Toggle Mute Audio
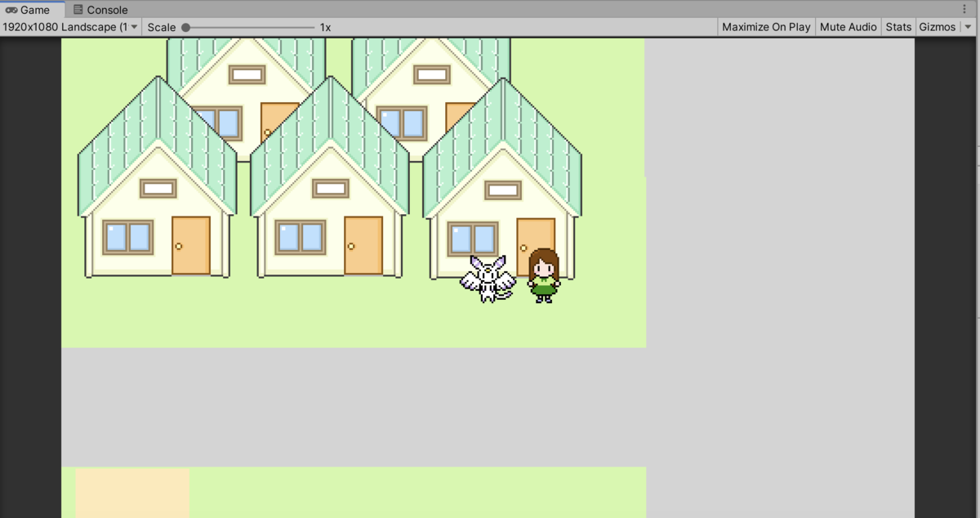This screenshot has width=980, height=518. point(848,27)
